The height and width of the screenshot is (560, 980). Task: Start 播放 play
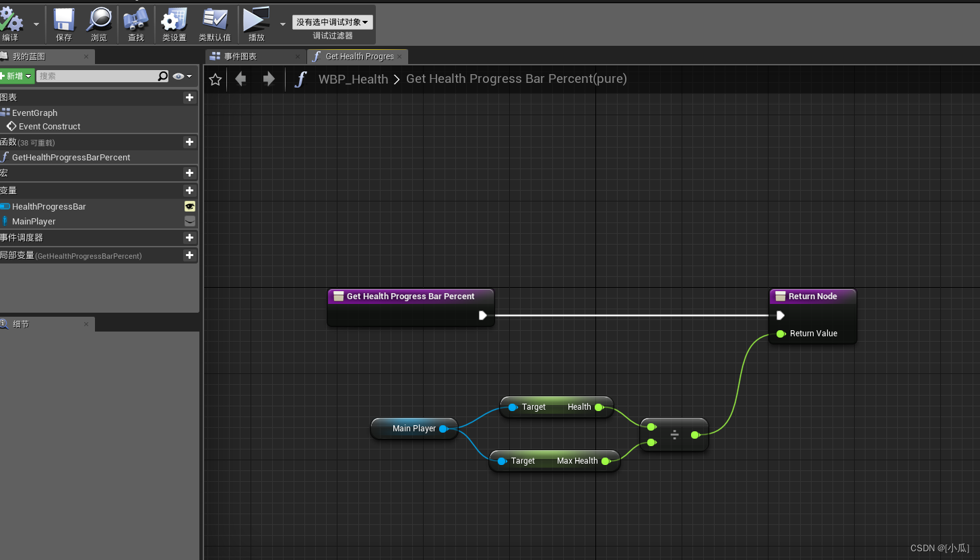[257, 25]
